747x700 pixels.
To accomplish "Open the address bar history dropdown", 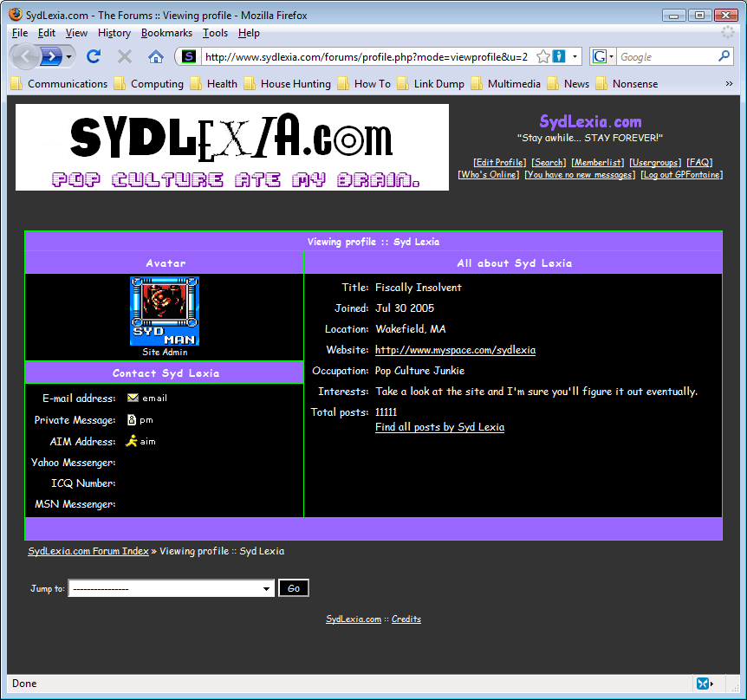I will tap(575, 57).
